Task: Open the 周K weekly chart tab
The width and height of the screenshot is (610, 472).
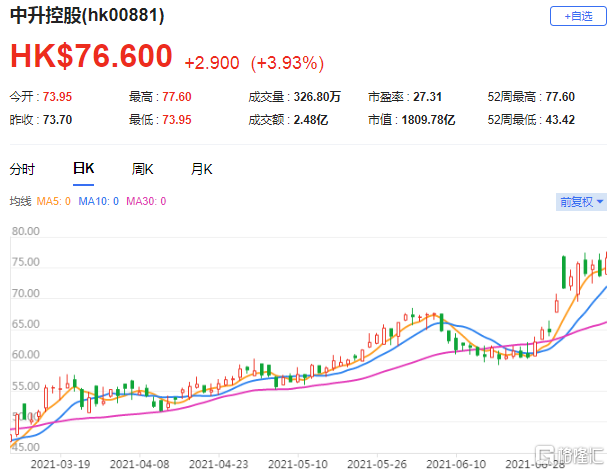Action: [142, 169]
